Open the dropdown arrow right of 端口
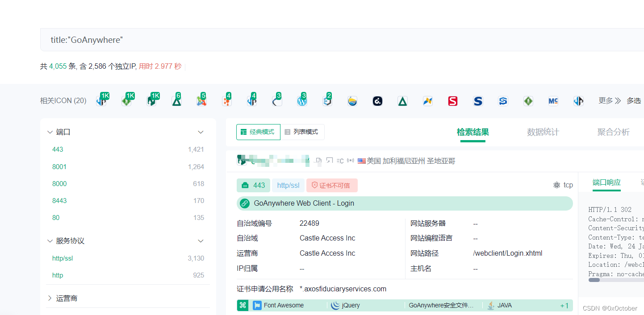The height and width of the screenshot is (315, 644). 201,132
